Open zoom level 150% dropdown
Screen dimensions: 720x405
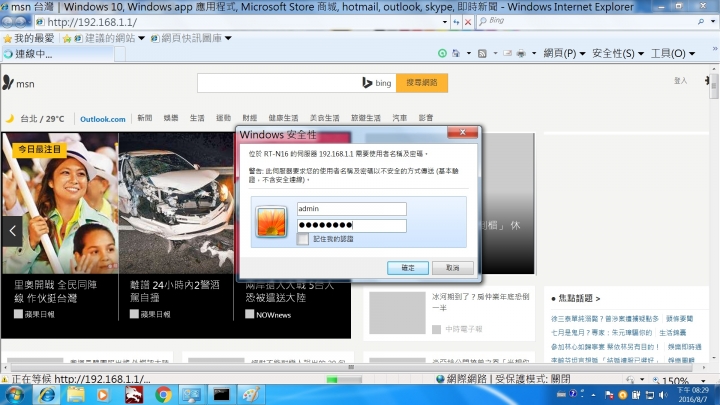[703, 381]
